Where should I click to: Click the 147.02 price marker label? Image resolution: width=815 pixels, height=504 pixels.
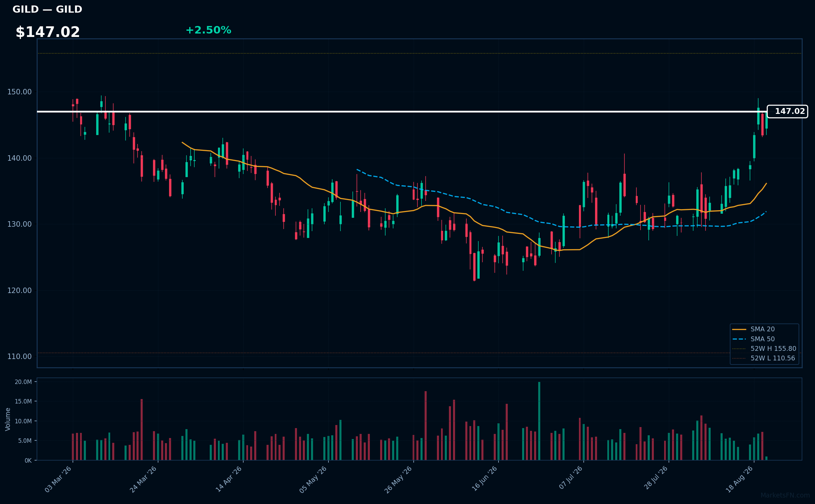pyautogui.click(x=787, y=111)
